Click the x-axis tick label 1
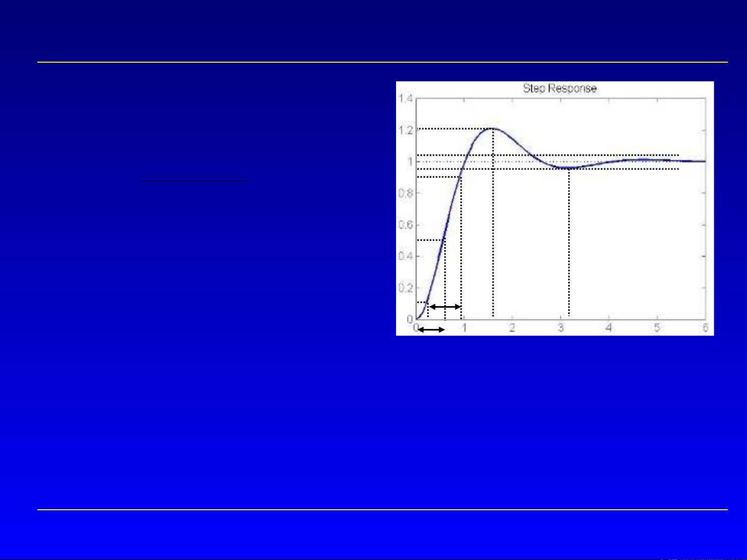Screen dimensions: 747x560 pyautogui.click(x=464, y=328)
